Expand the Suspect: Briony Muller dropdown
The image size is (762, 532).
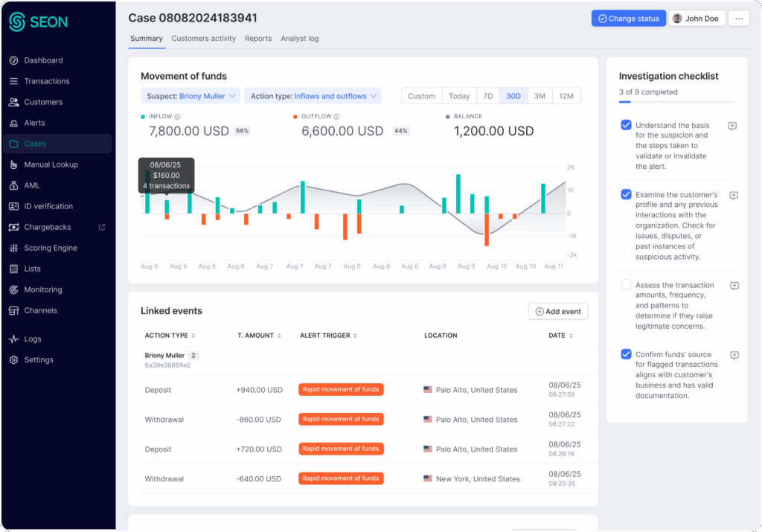pos(190,96)
